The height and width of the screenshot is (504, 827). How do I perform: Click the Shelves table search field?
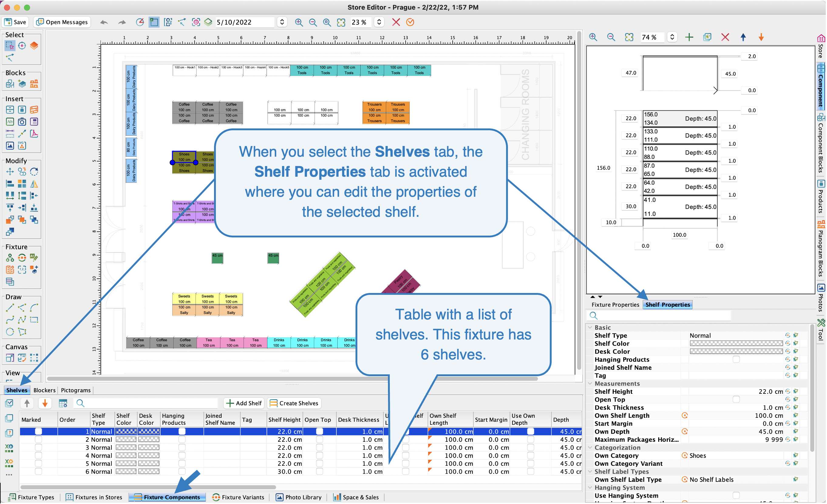146,403
